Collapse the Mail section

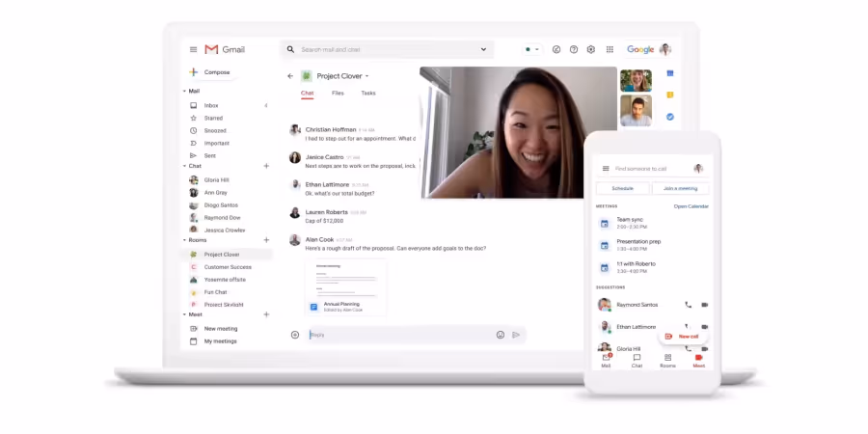pyautogui.click(x=184, y=91)
